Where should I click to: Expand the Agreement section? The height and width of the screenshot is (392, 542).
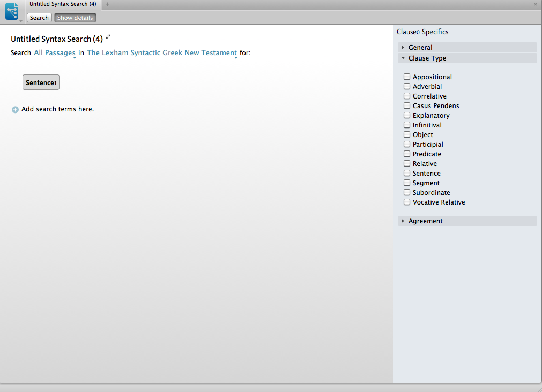(x=467, y=221)
